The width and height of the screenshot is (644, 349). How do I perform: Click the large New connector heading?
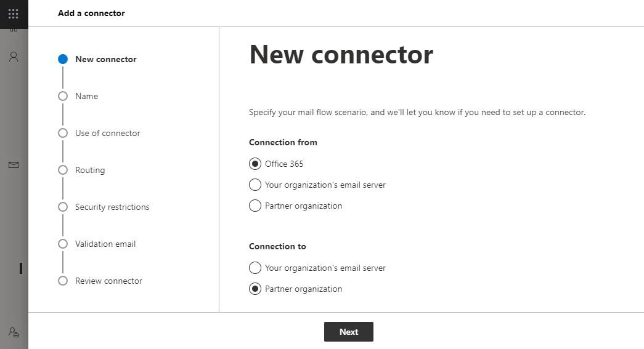[341, 54]
